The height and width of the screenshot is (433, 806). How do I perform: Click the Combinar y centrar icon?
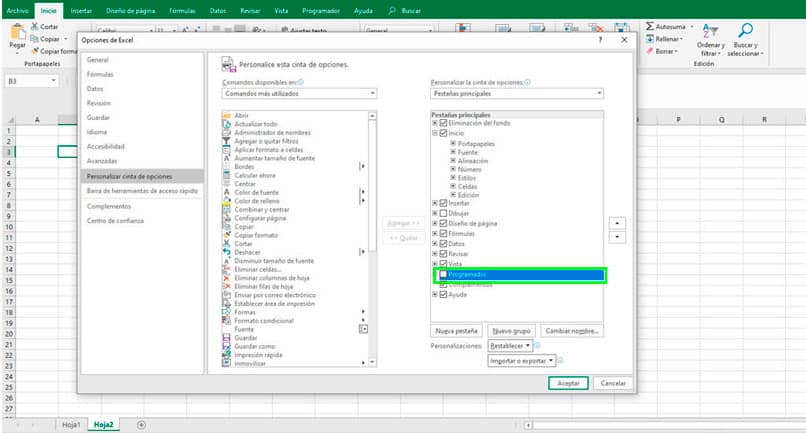click(x=226, y=209)
